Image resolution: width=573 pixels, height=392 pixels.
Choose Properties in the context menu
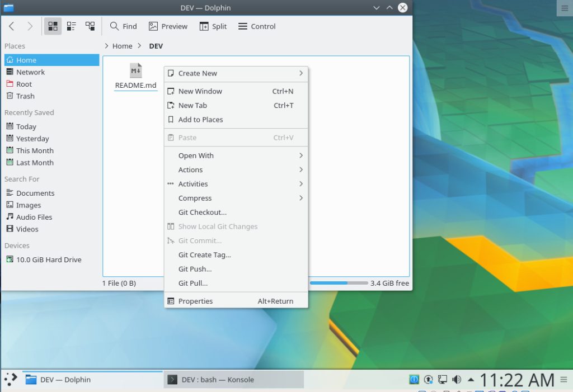(195, 301)
